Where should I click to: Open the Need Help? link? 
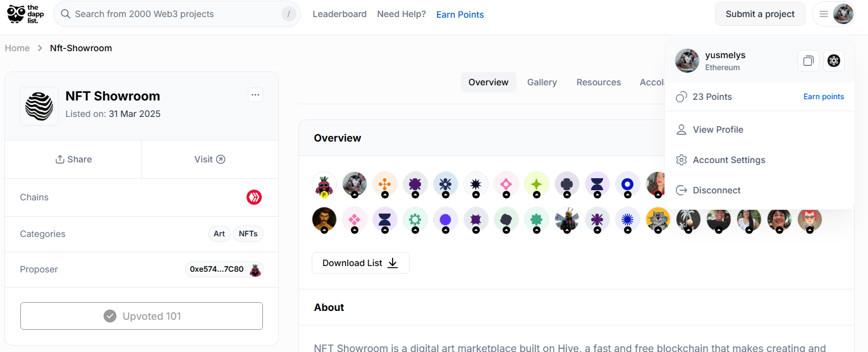401,14
